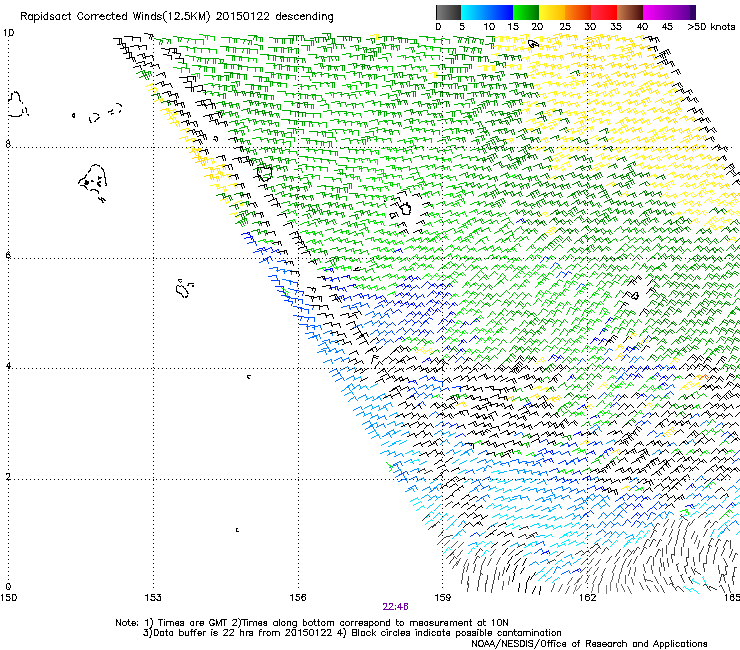
Task: Click the gray 0-5 knots color swatch
Action: point(448,12)
